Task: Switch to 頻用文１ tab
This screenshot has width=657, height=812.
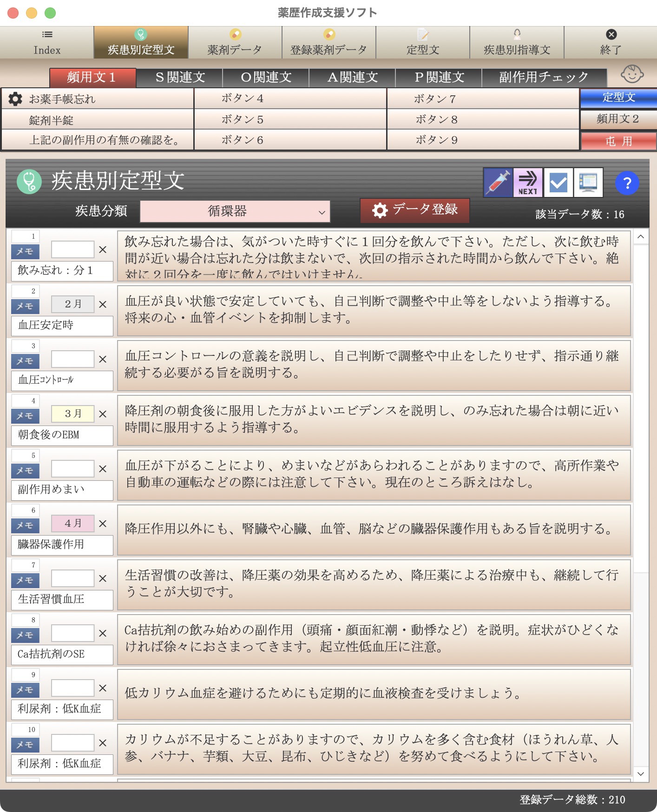Action: point(92,78)
